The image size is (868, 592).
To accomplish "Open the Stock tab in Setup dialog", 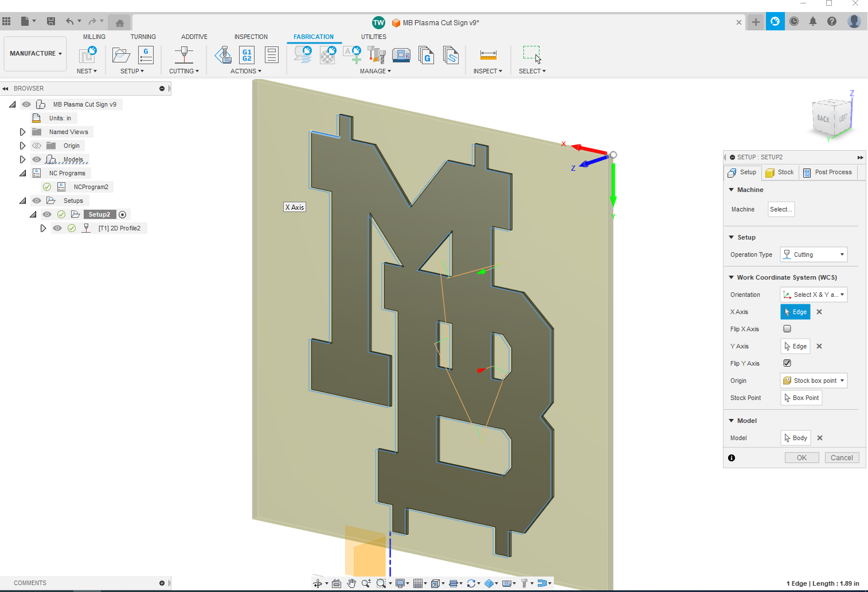I will point(780,172).
